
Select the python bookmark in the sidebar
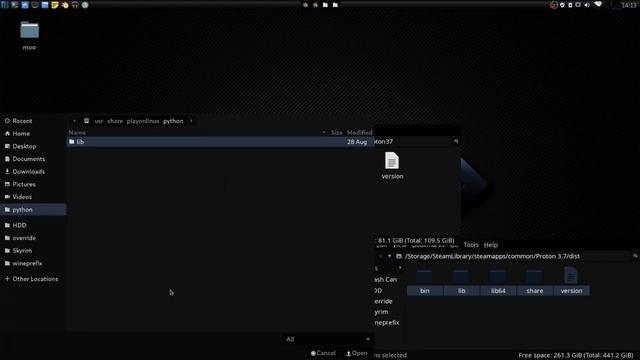pyautogui.click(x=33, y=209)
